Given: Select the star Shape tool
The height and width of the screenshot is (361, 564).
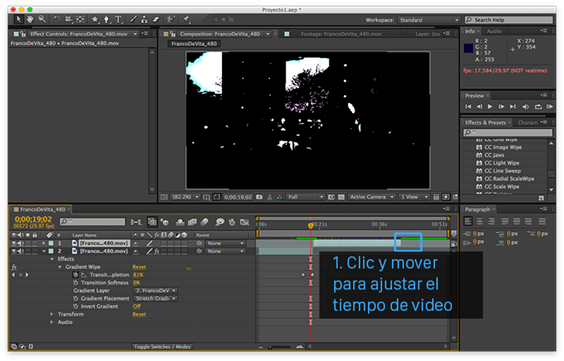Looking at the screenshot, I should pos(95,19).
